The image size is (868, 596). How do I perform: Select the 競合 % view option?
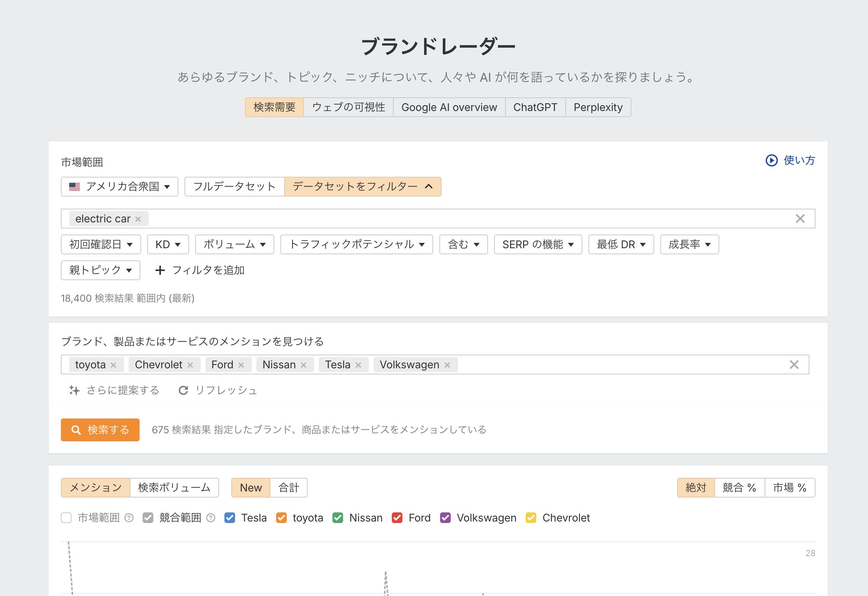740,488
